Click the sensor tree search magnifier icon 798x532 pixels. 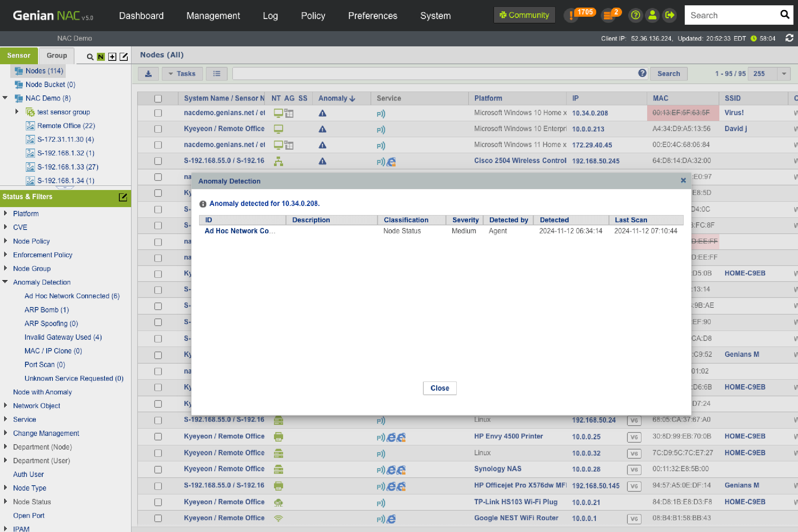pos(90,57)
